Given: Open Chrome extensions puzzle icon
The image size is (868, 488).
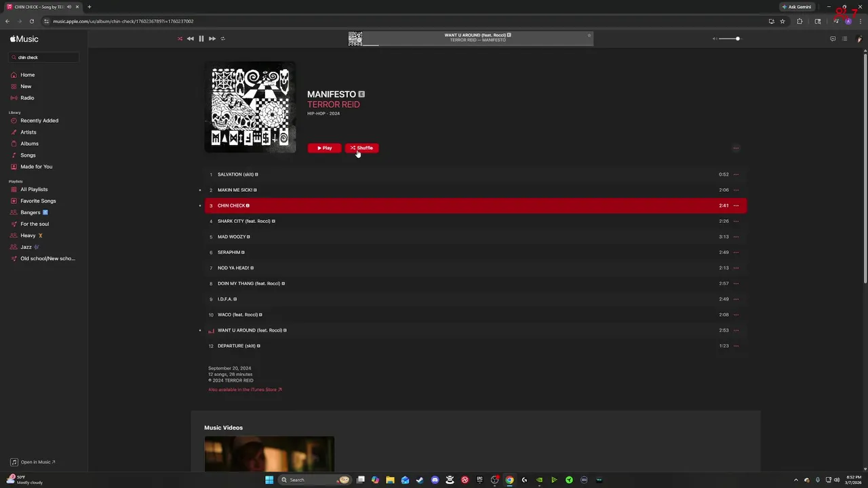Looking at the screenshot, I should click(x=800, y=21).
